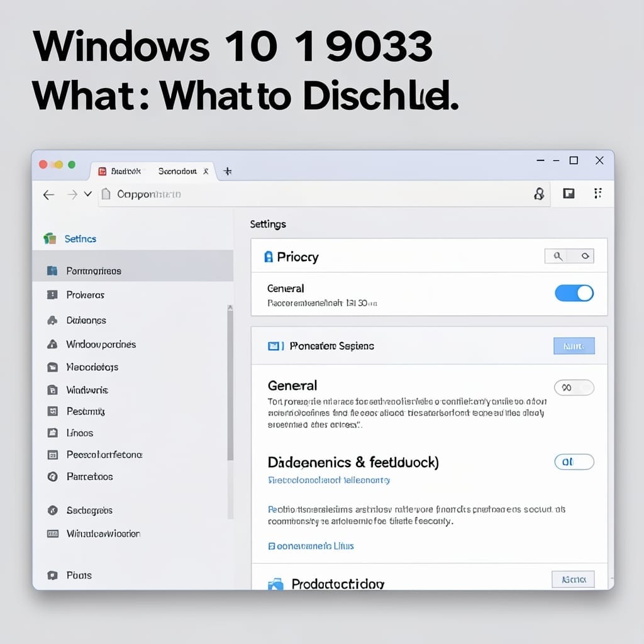644x644 pixels.
Task: Click the Linoos text in the sidebar
Action: [80, 433]
